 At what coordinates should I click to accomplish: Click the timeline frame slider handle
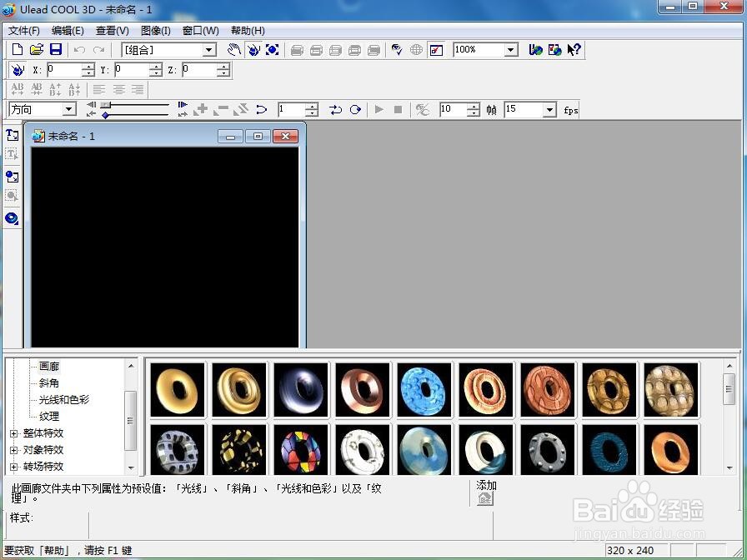point(106,105)
